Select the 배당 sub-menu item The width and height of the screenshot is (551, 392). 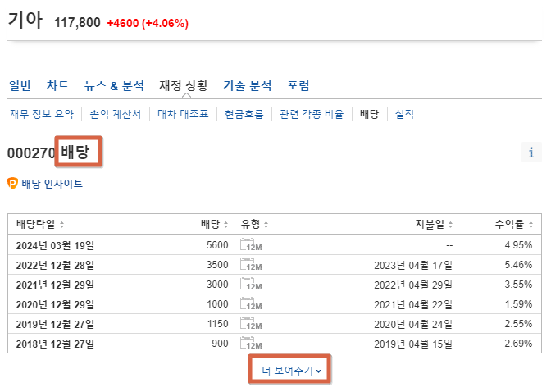pyautogui.click(x=369, y=114)
